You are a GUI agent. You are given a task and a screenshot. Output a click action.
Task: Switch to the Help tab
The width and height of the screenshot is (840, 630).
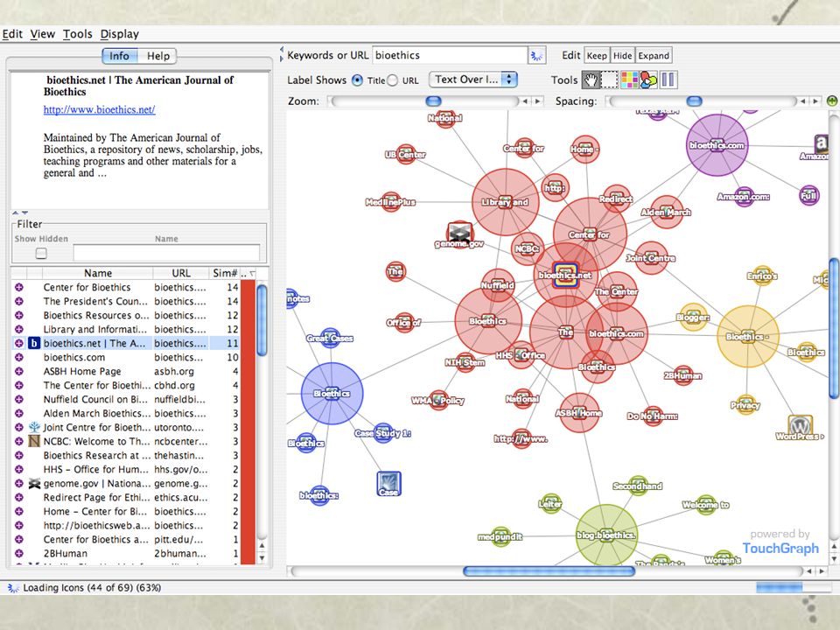[158, 56]
